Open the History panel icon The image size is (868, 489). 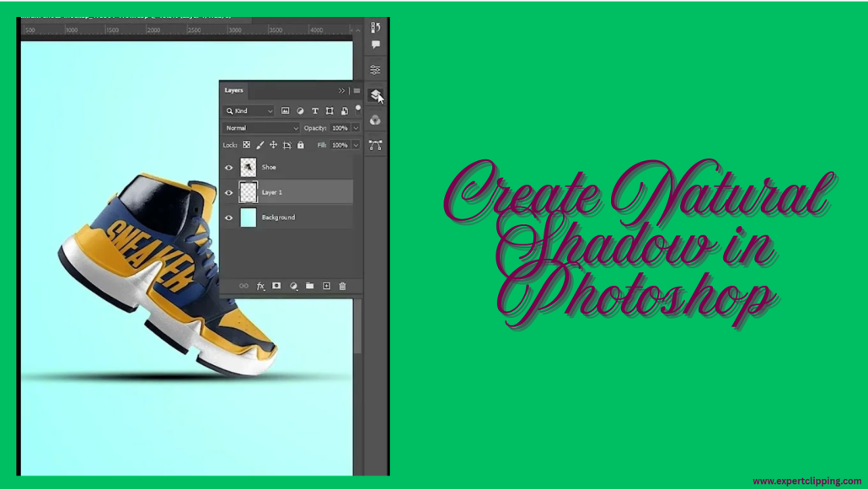(x=375, y=27)
